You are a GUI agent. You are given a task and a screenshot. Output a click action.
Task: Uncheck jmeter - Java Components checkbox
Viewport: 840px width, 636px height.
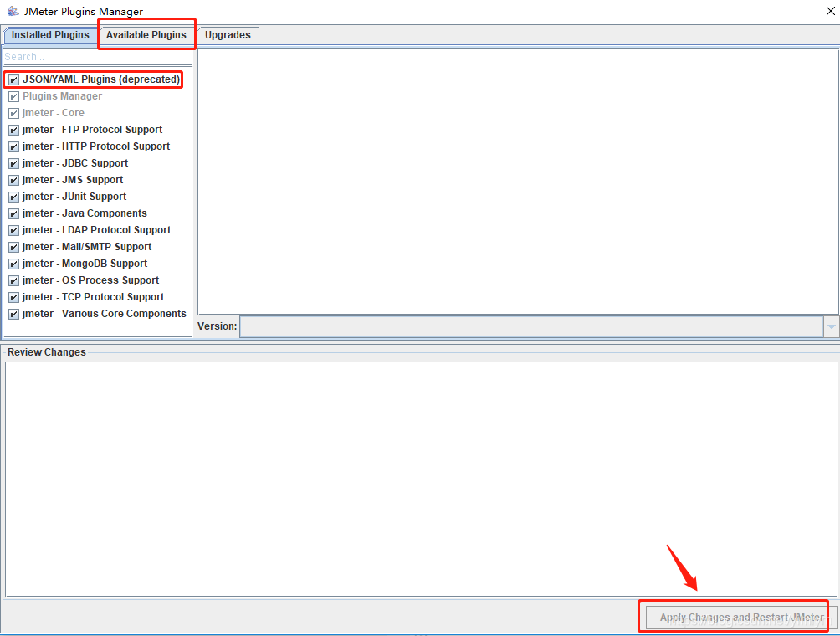[14, 213]
